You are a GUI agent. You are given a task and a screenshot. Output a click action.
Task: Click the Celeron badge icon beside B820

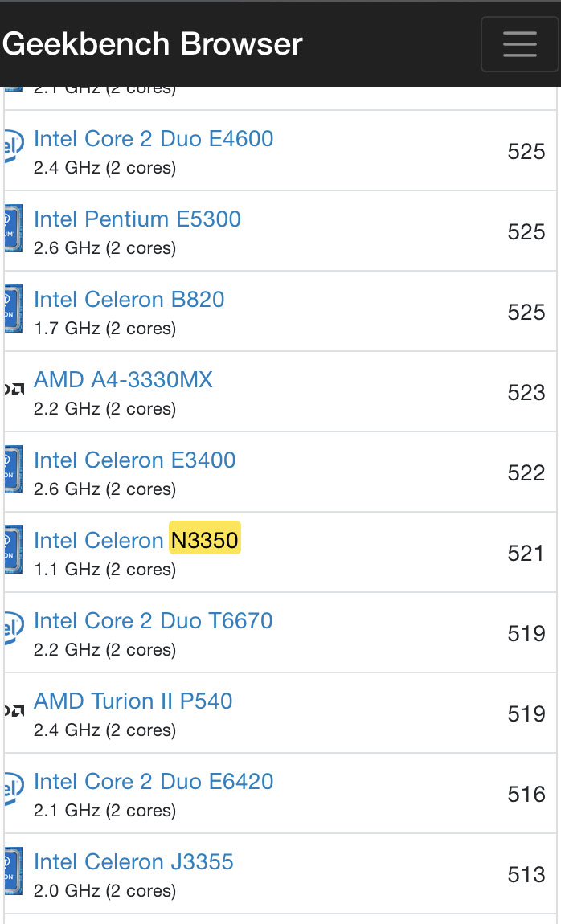click(x=12, y=308)
